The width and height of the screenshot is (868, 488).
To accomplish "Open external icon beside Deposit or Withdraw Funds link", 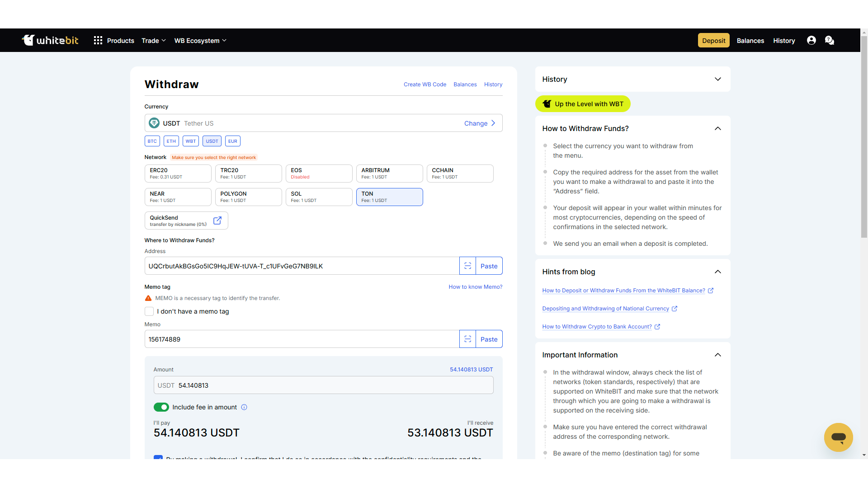I will [x=711, y=291].
